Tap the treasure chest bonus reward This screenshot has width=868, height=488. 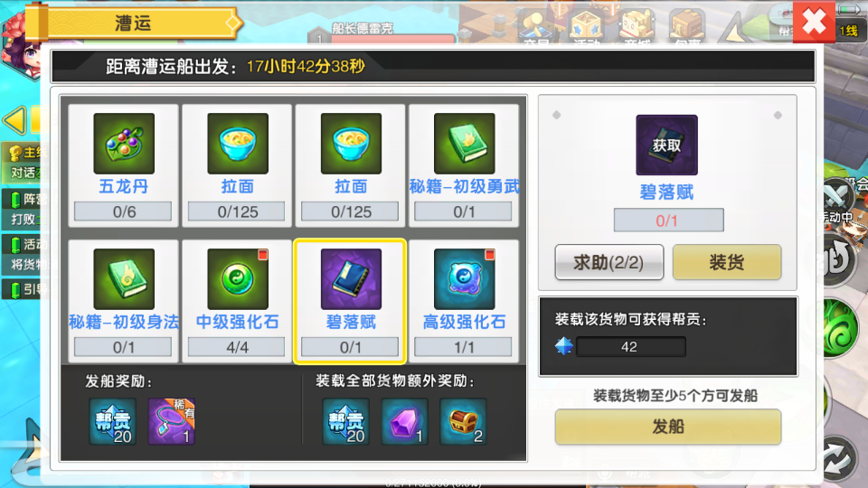pos(463,422)
